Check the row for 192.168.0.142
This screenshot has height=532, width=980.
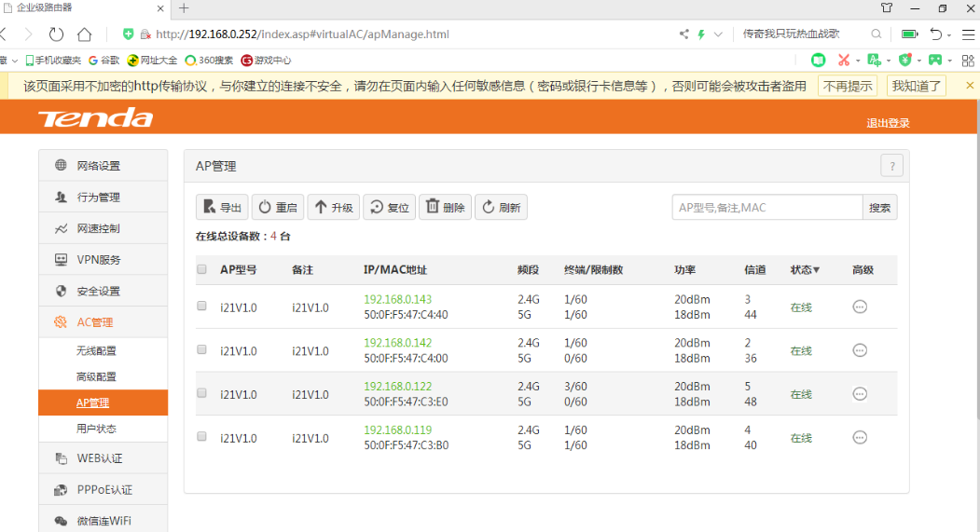pyautogui.click(x=202, y=349)
